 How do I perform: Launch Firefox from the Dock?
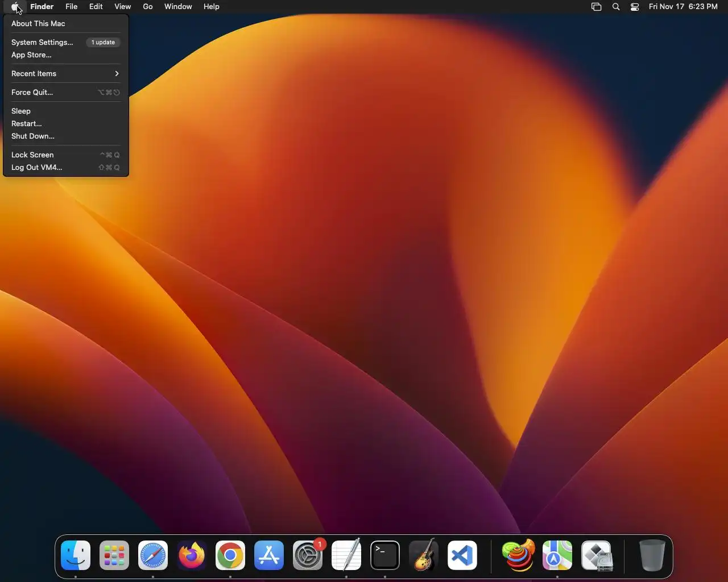click(192, 555)
